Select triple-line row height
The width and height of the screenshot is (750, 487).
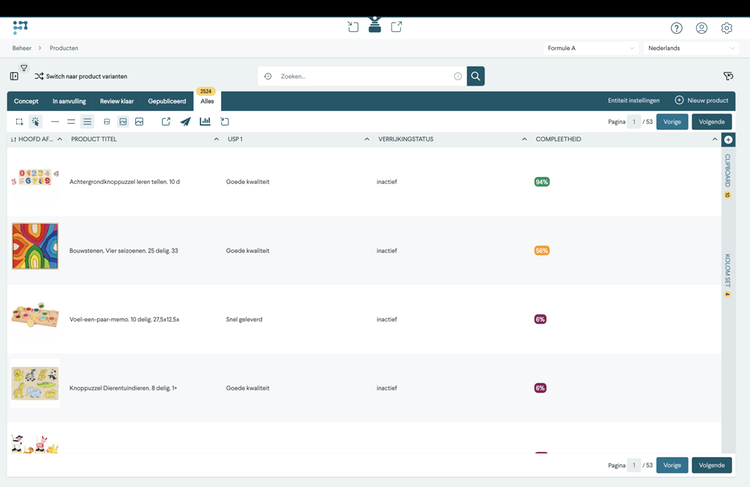pos(87,122)
